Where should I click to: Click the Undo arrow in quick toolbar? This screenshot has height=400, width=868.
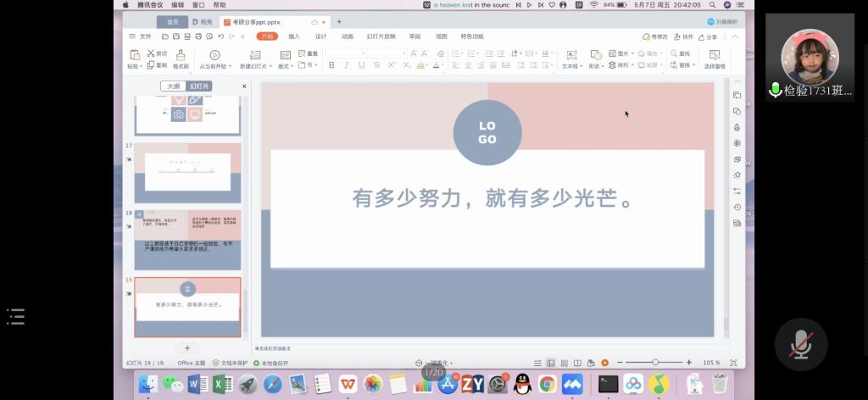220,36
